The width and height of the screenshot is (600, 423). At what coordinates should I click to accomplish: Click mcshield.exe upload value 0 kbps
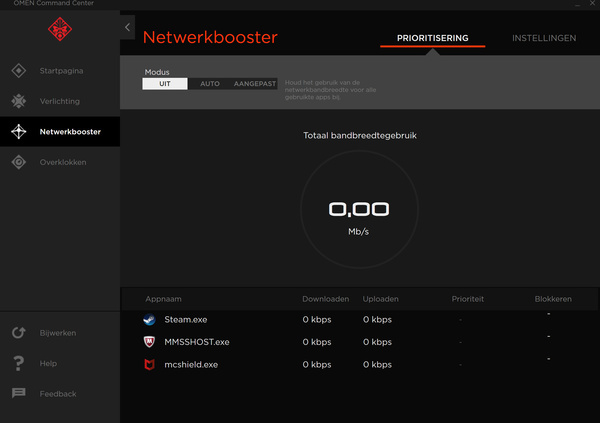[x=377, y=365]
